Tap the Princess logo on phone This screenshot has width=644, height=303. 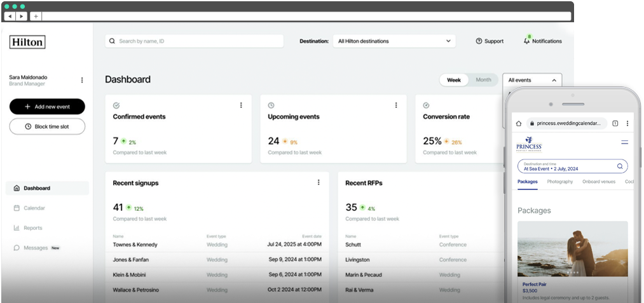(529, 145)
